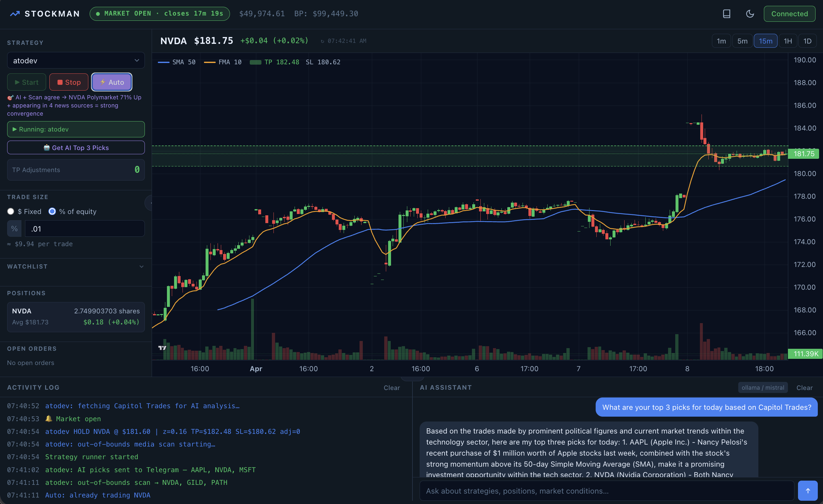Screen dimensions: 823x504
Task: Click the user's top 3 picks message
Action: [706, 407]
